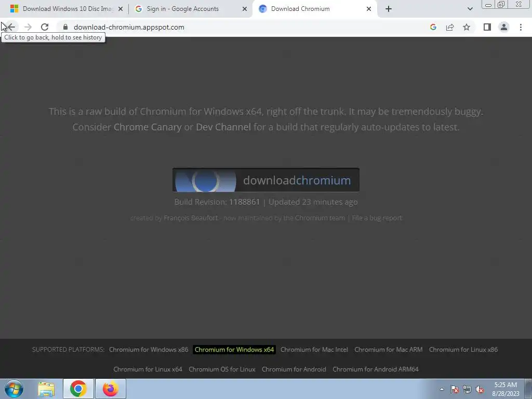Open Windows Explorer from taskbar
This screenshot has width=532, height=399.
tap(46, 389)
